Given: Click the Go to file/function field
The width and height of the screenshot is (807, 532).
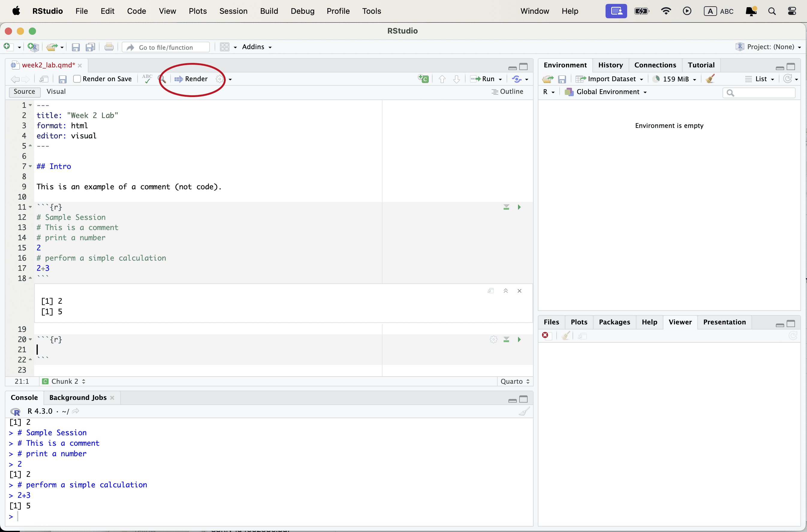Looking at the screenshot, I should [166, 47].
